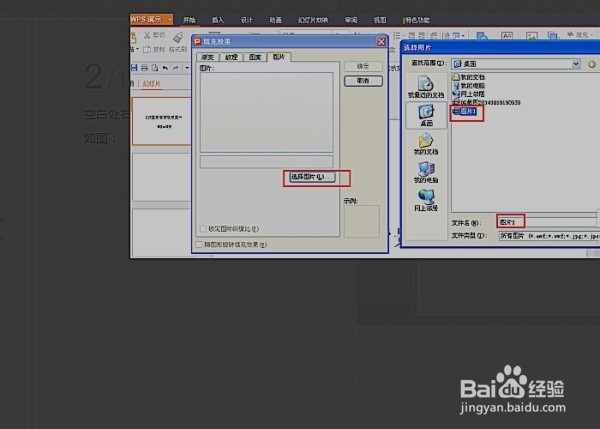Select the 图片1 file in file list
600x429 pixels.
[x=465, y=111]
